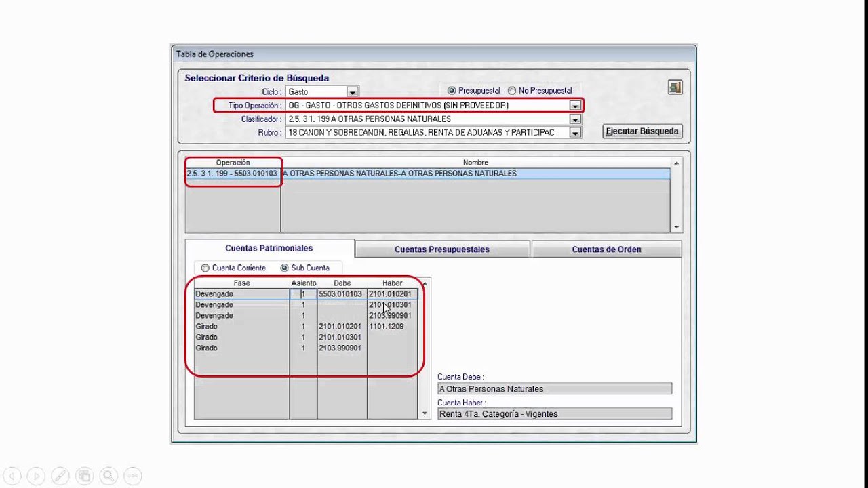
Task: Click Debe cell 2103.990901
Action: tap(342, 348)
